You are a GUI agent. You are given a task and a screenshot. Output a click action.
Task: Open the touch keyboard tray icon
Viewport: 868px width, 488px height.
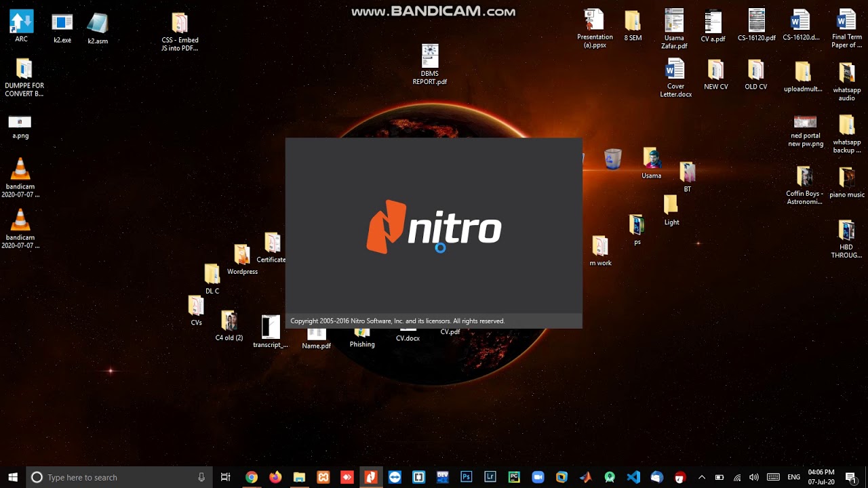tap(773, 477)
